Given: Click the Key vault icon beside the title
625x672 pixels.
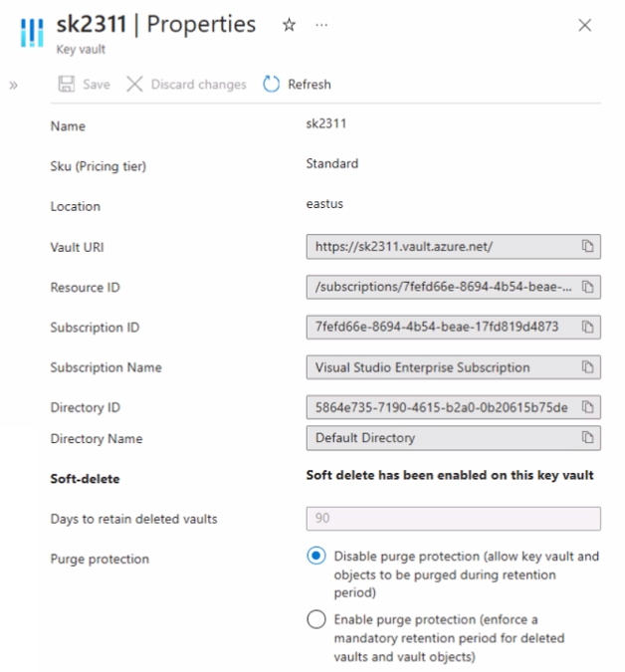Looking at the screenshot, I should coord(32,33).
